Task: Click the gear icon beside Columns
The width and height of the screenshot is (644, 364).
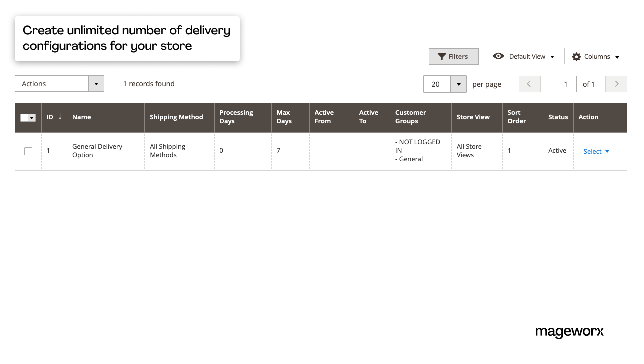Action: tap(577, 56)
